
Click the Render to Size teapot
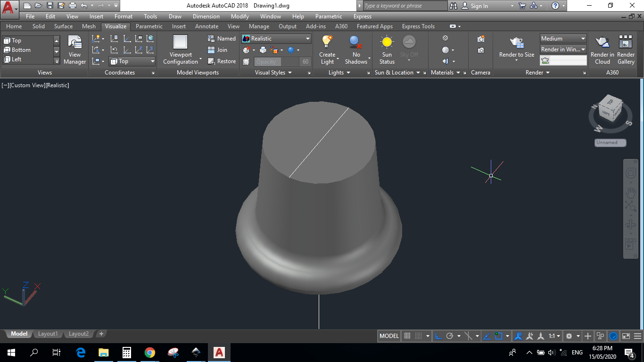tap(517, 42)
